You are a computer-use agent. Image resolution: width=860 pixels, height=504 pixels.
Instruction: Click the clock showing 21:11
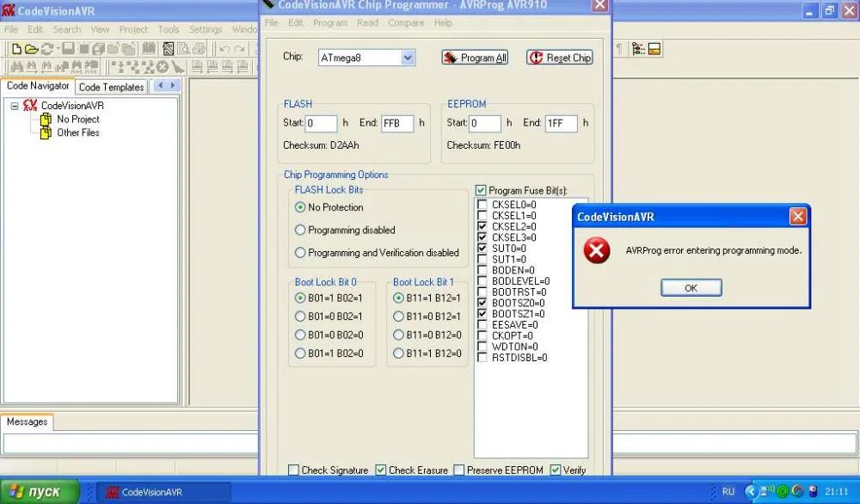tap(837, 491)
